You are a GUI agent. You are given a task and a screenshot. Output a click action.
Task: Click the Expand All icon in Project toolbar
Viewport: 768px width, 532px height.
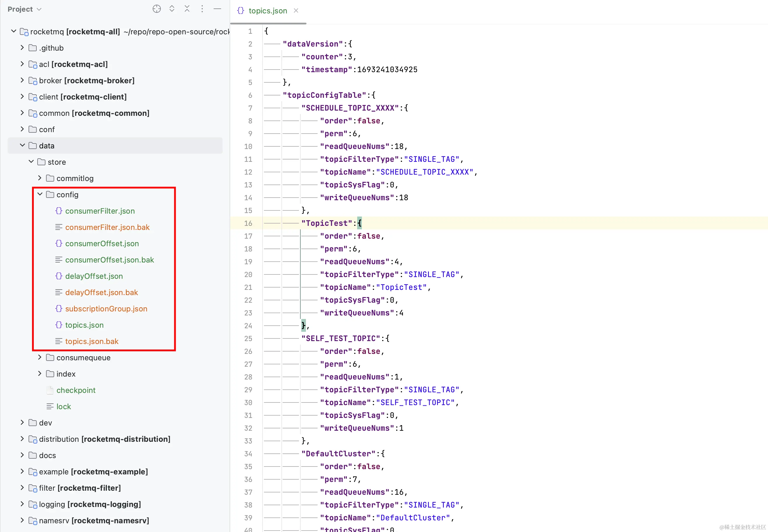click(x=172, y=9)
